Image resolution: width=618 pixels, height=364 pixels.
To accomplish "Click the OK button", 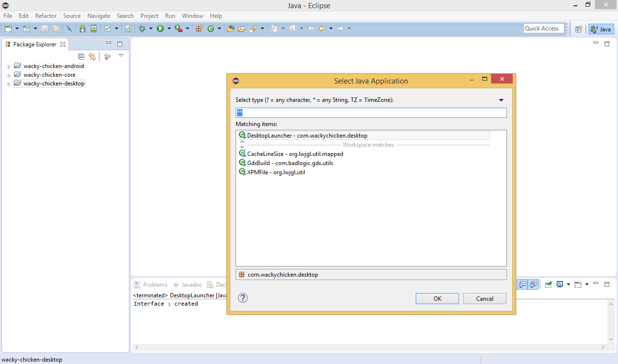I will [x=437, y=298].
